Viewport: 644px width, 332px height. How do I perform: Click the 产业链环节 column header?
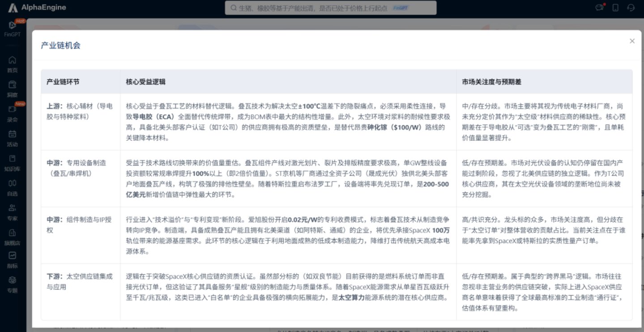point(63,82)
